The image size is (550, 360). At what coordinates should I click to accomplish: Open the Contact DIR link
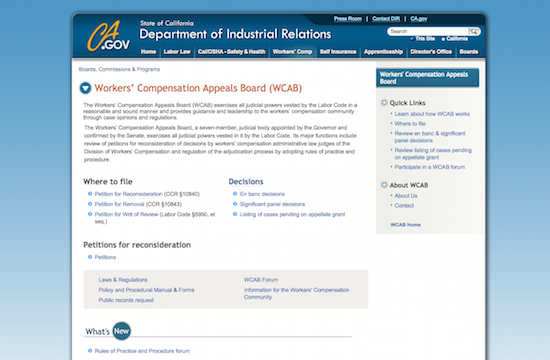pyautogui.click(x=386, y=19)
